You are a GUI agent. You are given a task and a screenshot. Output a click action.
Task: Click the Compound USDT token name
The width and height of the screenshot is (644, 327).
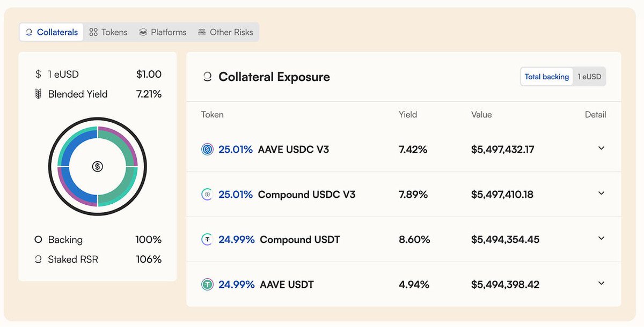click(300, 240)
